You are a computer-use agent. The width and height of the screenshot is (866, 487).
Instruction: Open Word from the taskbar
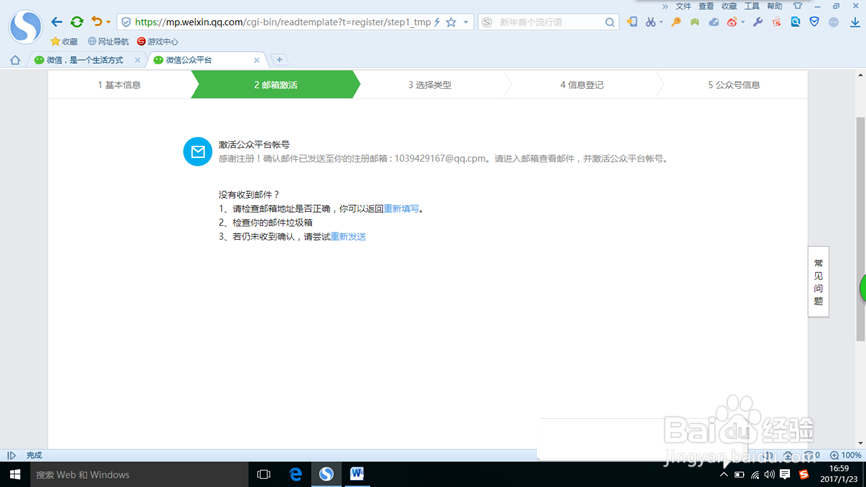(357, 474)
